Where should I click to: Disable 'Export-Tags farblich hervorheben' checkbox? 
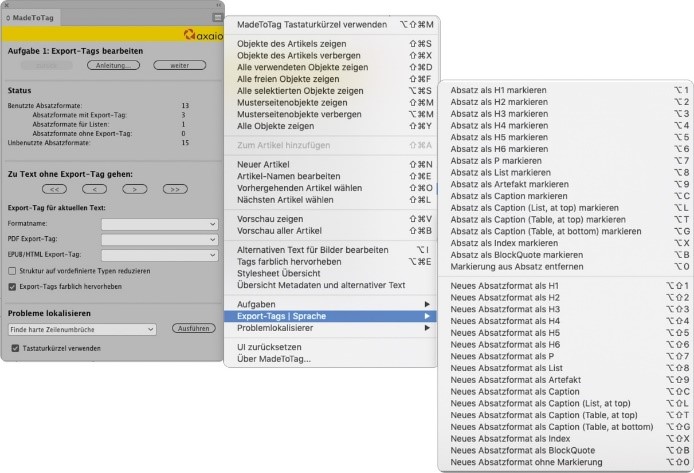click(x=12, y=287)
